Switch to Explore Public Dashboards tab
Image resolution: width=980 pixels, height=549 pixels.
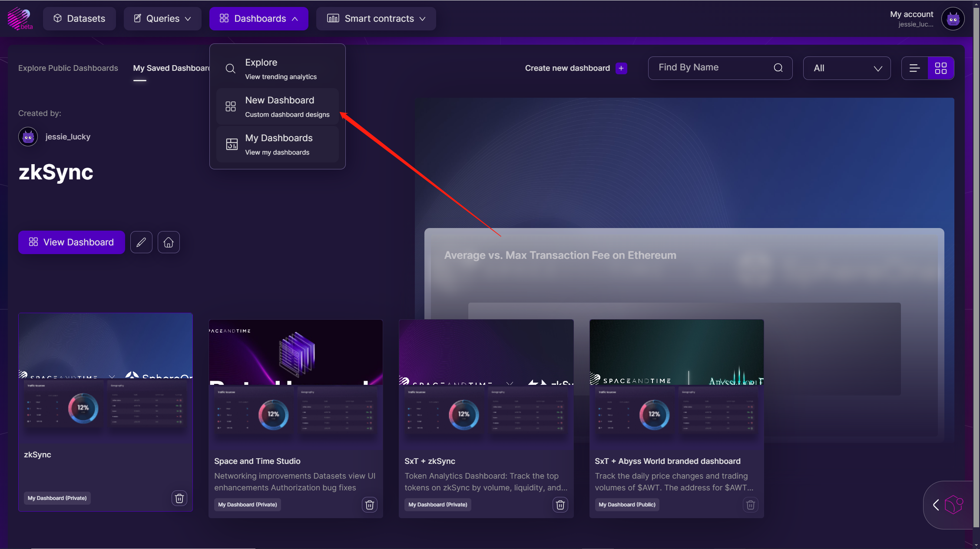[x=68, y=68]
